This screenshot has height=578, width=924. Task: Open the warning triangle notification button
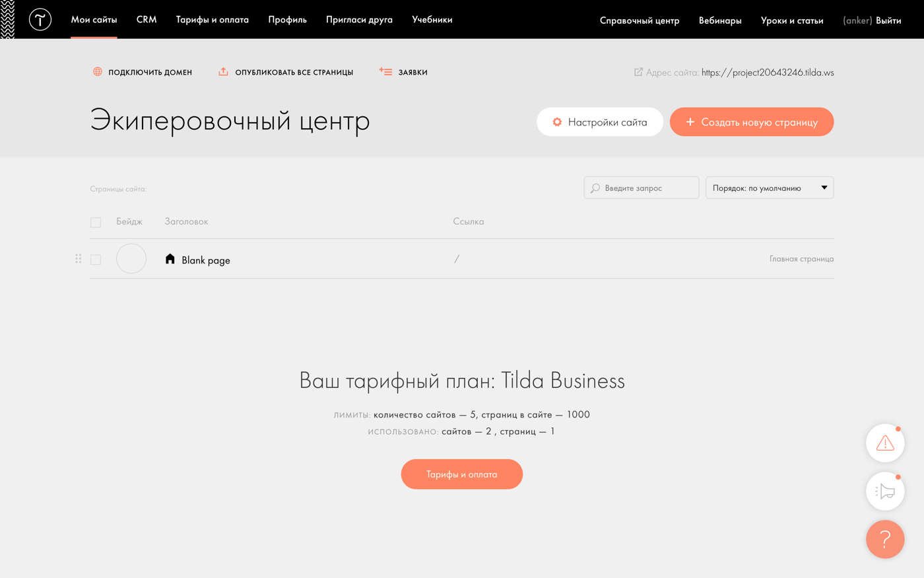pyautogui.click(x=885, y=443)
